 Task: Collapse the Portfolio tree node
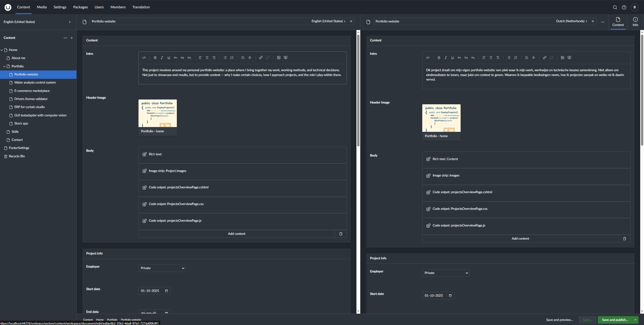pos(4,66)
